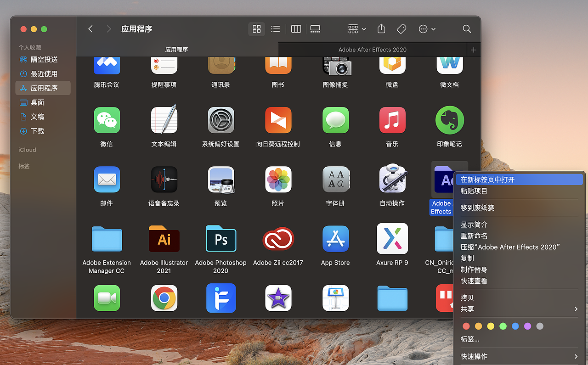Select the green FaceTime camera icon
This screenshot has width=588, height=365.
coord(107,298)
